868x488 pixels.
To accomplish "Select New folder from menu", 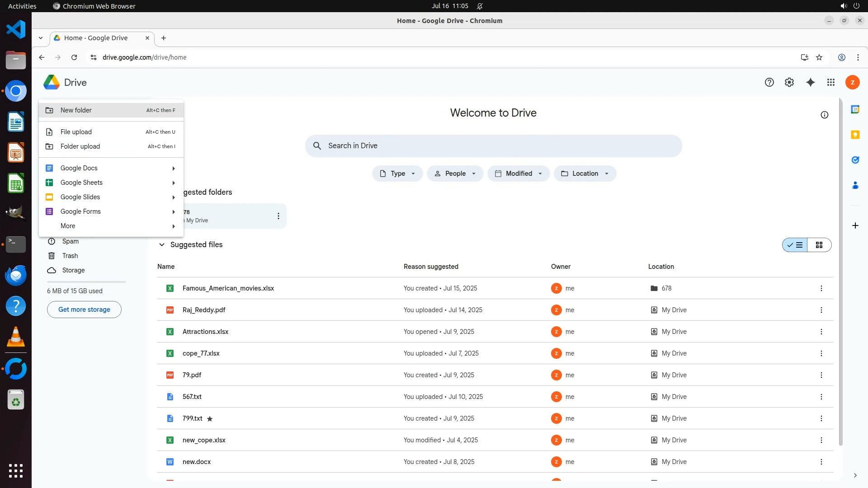I will pyautogui.click(x=76, y=110).
